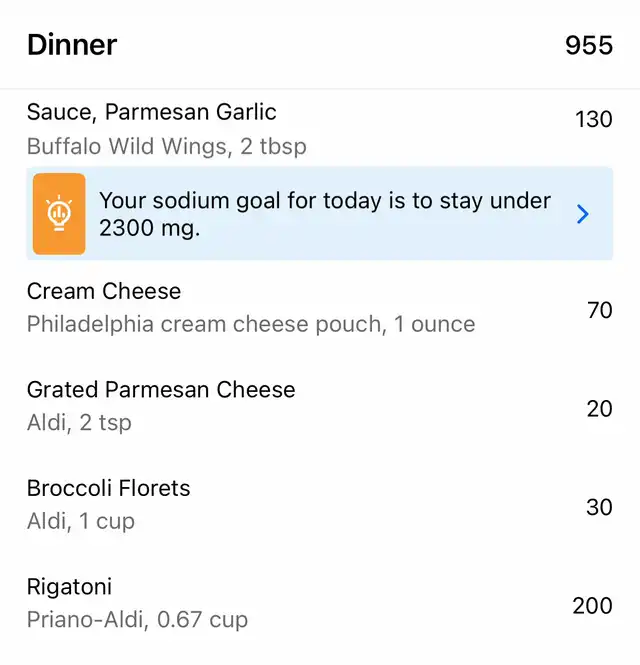Click Aldi, 2 tsp serving description
Screen dimensions: 640x665
point(79,423)
